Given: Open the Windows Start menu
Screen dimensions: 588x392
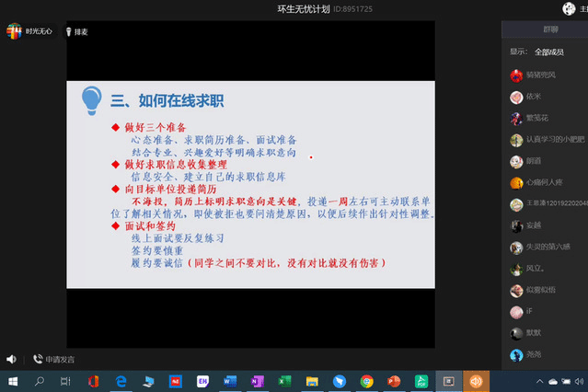Looking at the screenshot, I should [13, 381].
